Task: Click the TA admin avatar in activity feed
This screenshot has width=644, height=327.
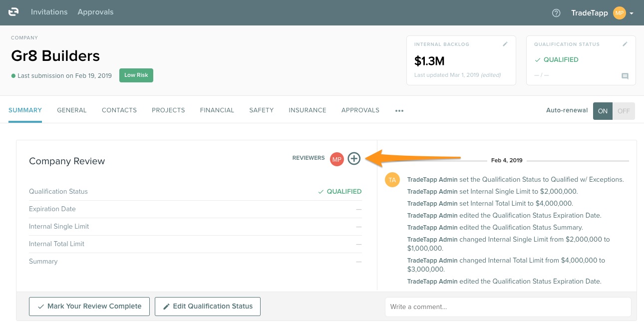Action: click(x=392, y=180)
